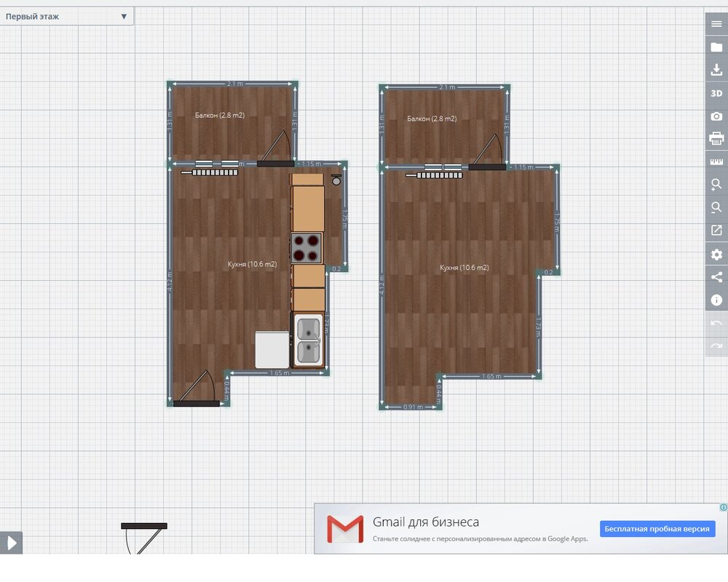The image size is (728, 582).
Task: Select the balcony door in the right plan
Action: click(x=488, y=153)
